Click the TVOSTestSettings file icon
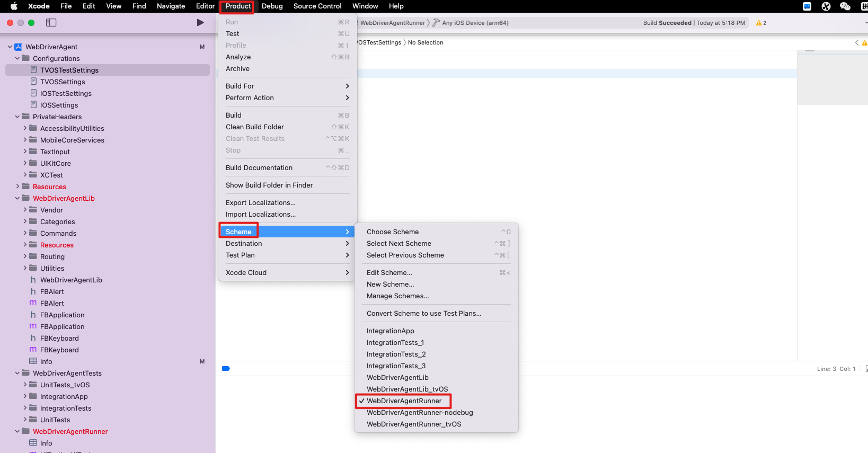868x453 pixels. tap(34, 70)
